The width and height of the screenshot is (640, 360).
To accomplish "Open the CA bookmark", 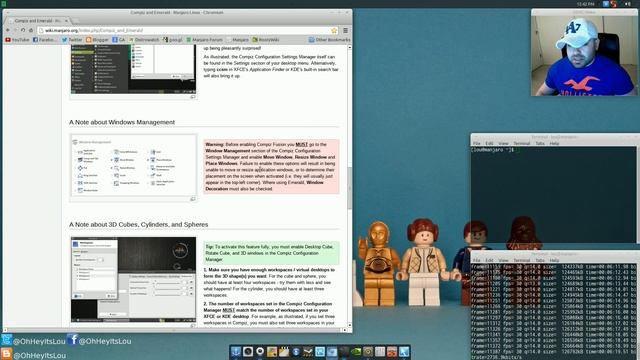I will pyautogui.click(x=119, y=40).
